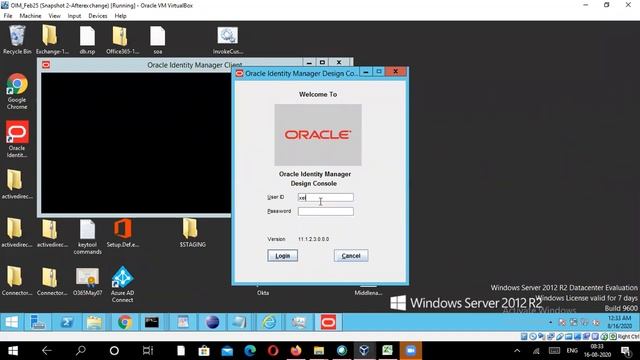
Task: Click the guest Windows Start button
Action: tap(11, 322)
